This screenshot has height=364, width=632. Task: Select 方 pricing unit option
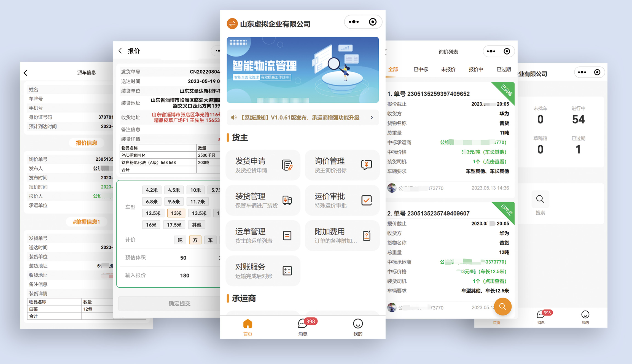point(195,240)
